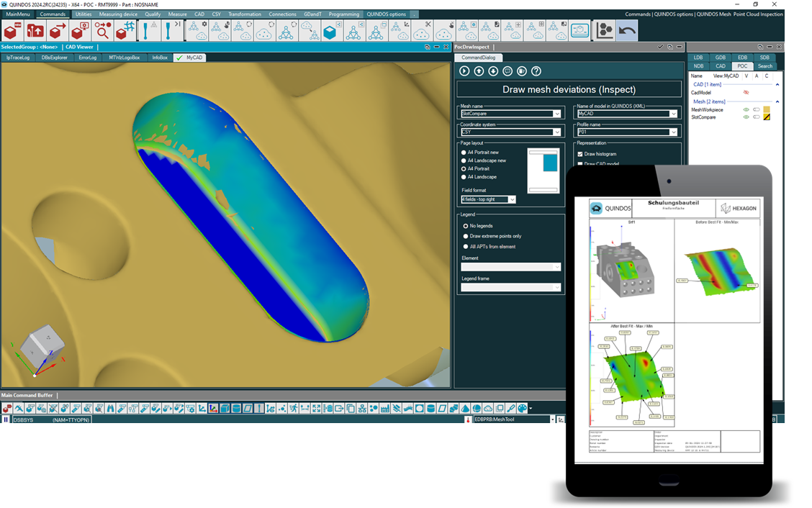Click the pause icon in status bar

[6, 419]
